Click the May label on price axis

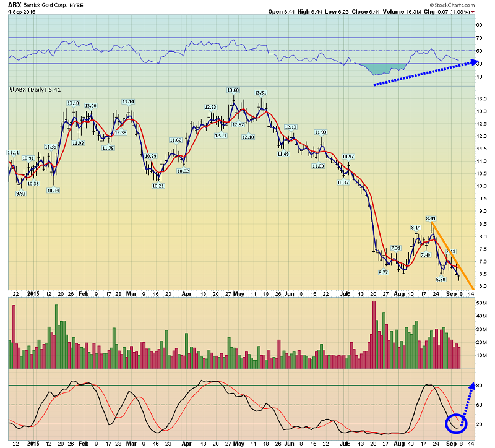click(239, 294)
